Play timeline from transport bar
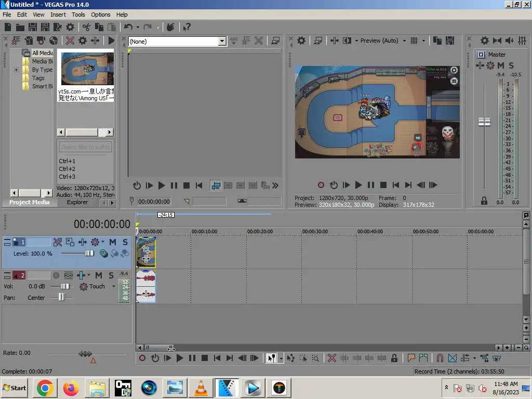This screenshot has width=532, height=399. coord(180,358)
